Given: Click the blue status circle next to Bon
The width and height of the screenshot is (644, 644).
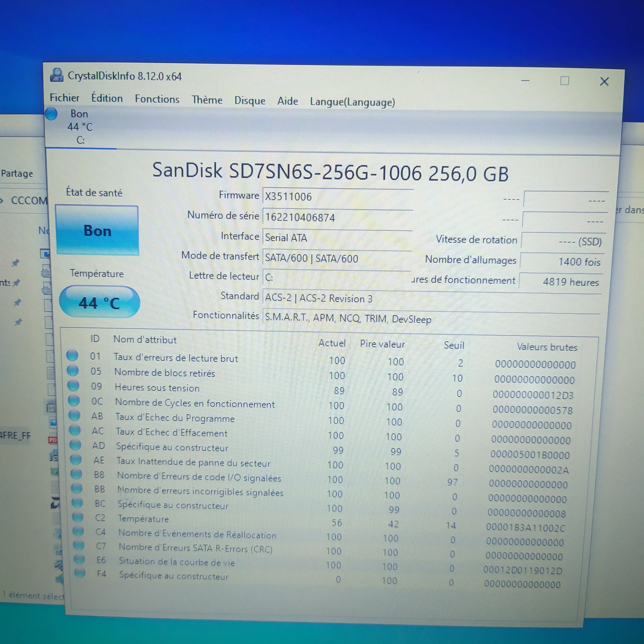Looking at the screenshot, I should [51, 114].
